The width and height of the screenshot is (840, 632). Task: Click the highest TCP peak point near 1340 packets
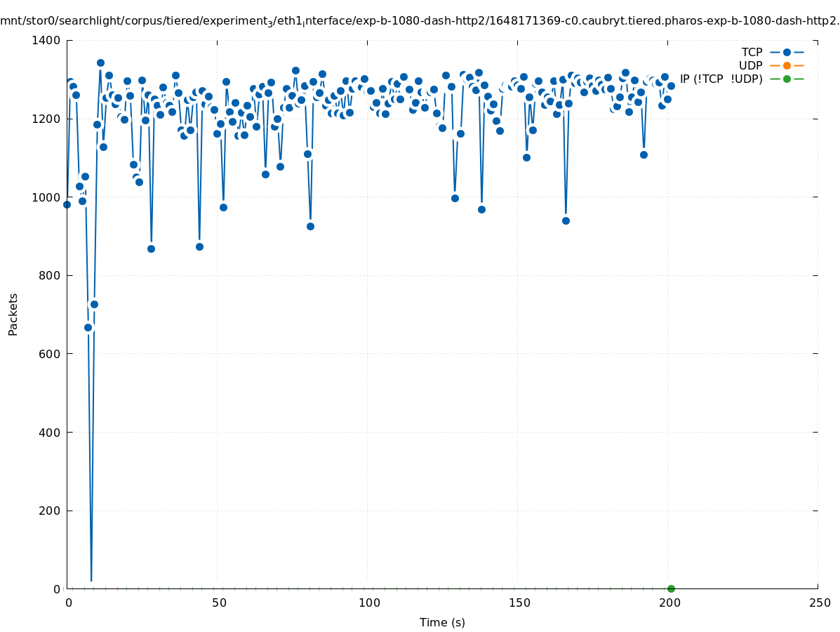(100, 63)
